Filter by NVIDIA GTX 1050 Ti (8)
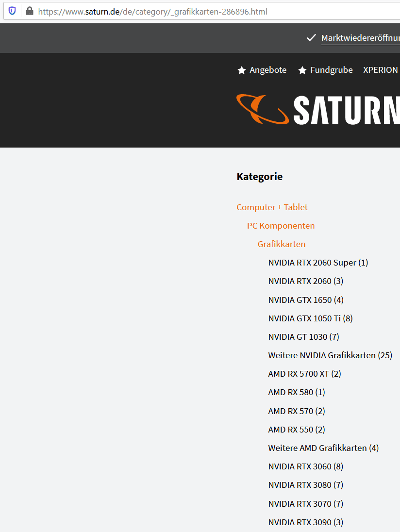400x532 pixels. click(310, 318)
